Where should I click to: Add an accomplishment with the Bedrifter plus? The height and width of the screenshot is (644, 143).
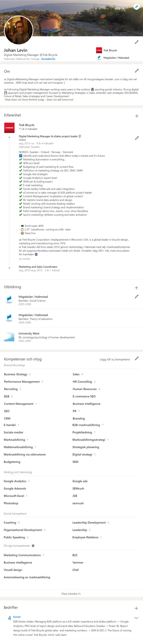pyautogui.click(x=136, y=608)
